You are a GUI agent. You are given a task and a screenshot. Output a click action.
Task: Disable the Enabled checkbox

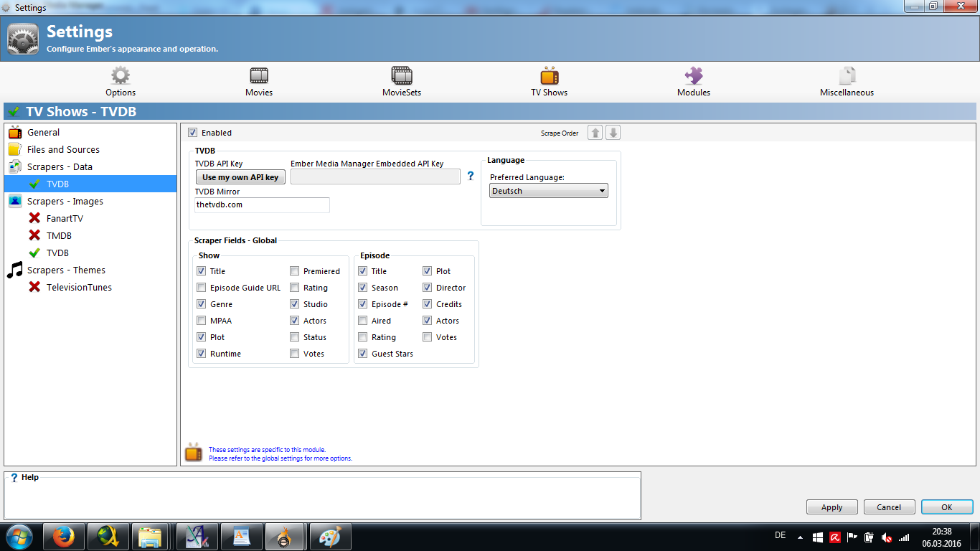192,133
